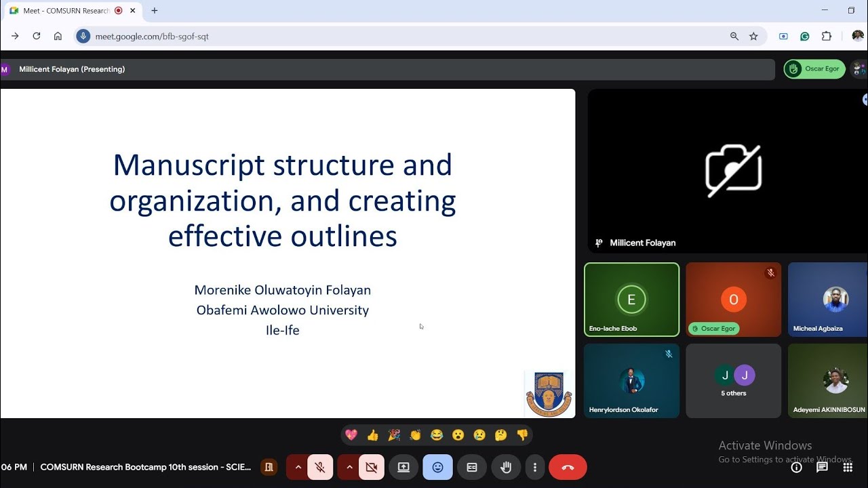868x488 pixels.
Task: Open a new browser tab
Action: pos(155,11)
